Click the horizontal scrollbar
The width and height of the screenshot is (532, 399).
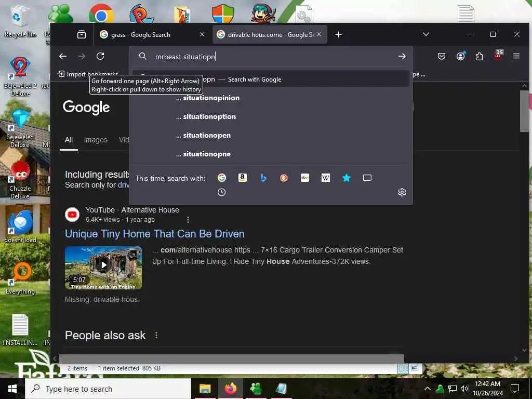tap(231, 358)
